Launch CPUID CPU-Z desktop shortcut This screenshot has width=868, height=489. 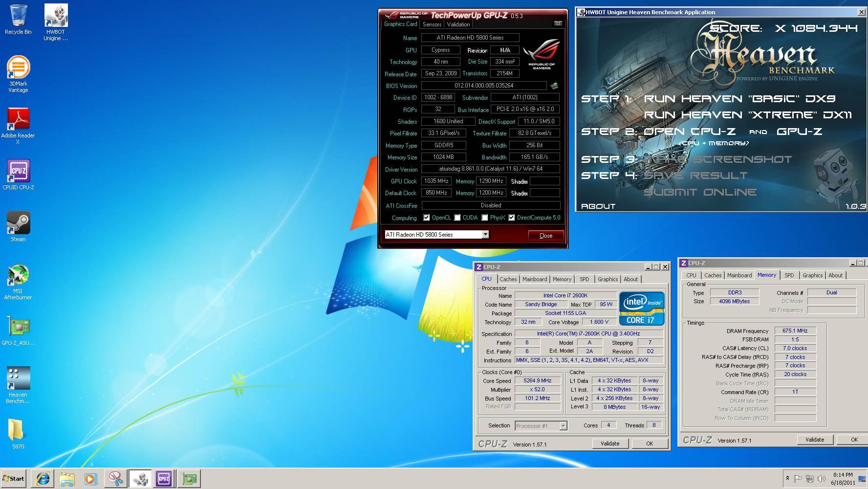[18, 175]
